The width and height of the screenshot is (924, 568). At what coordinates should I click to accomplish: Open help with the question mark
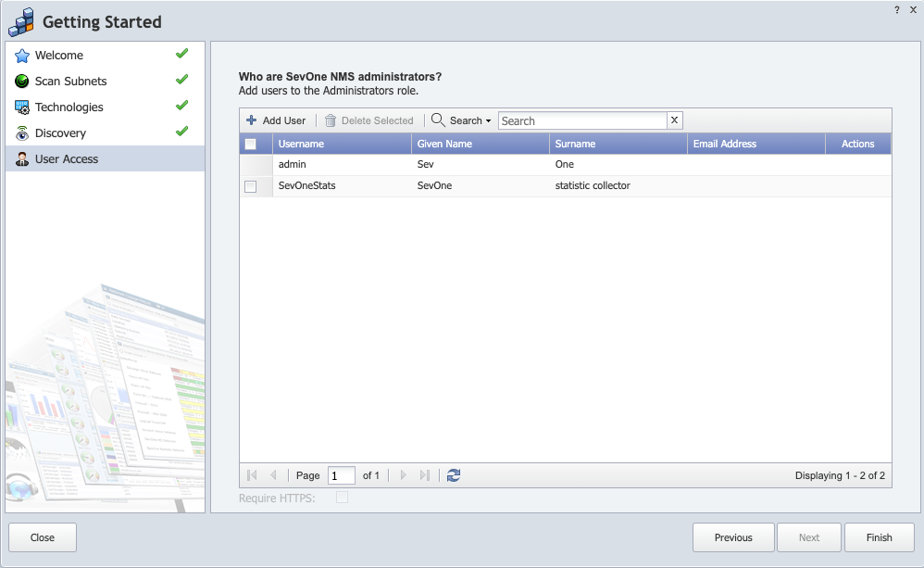pos(897,9)
